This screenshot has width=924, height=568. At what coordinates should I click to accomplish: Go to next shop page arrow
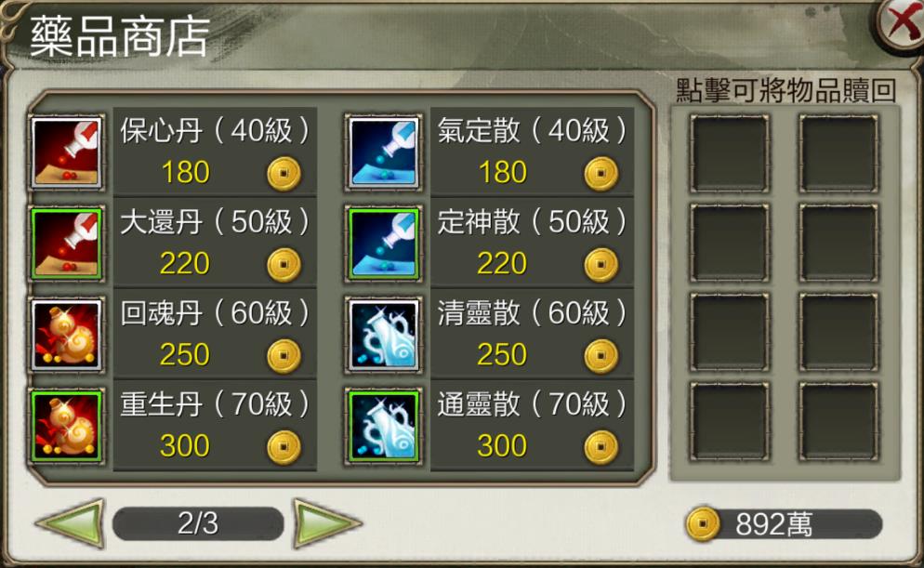coord(326,522)
